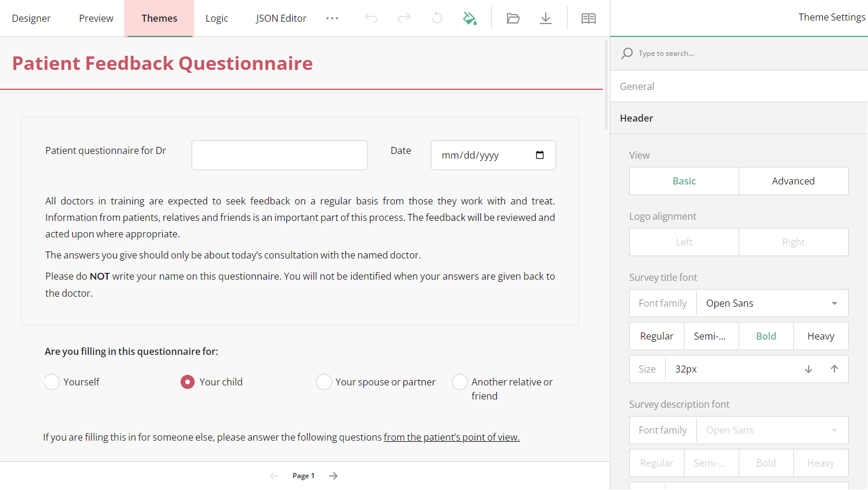The height and width of the screenshot is (490, 868).
Task: Click the Redo icon in the toolbar
Action: pyautogui.click(x=403, y=18)
